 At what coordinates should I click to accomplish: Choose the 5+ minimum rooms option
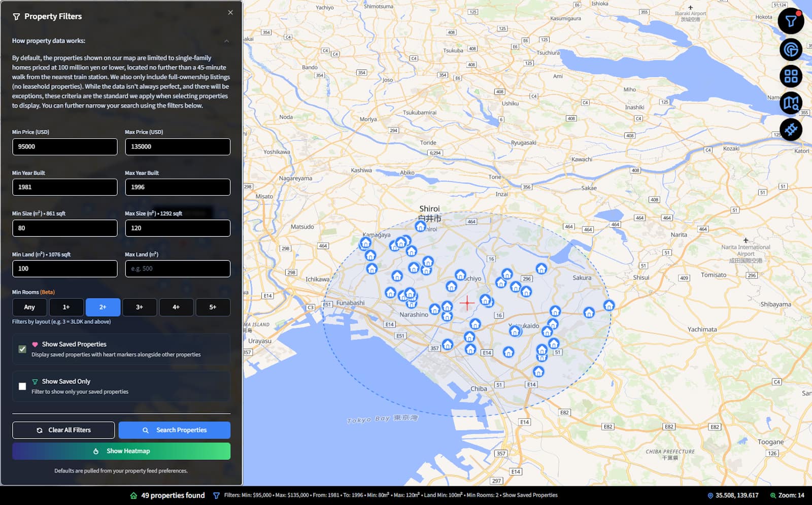coord(213,307)
